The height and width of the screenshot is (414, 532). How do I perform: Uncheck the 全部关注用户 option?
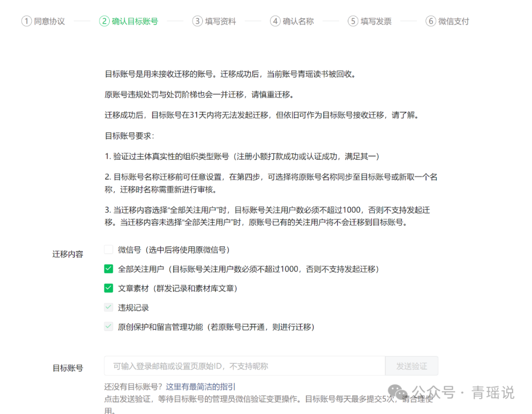click(x=108, y=269)
